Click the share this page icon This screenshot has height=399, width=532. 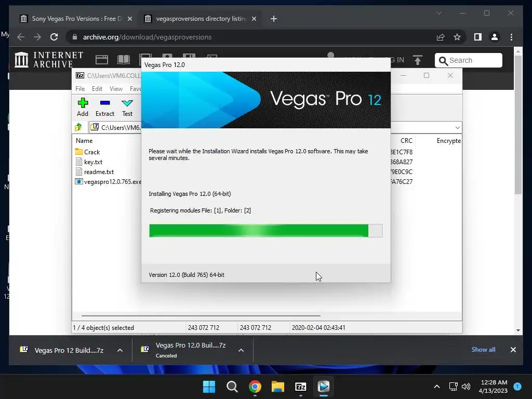click(441, 37)
